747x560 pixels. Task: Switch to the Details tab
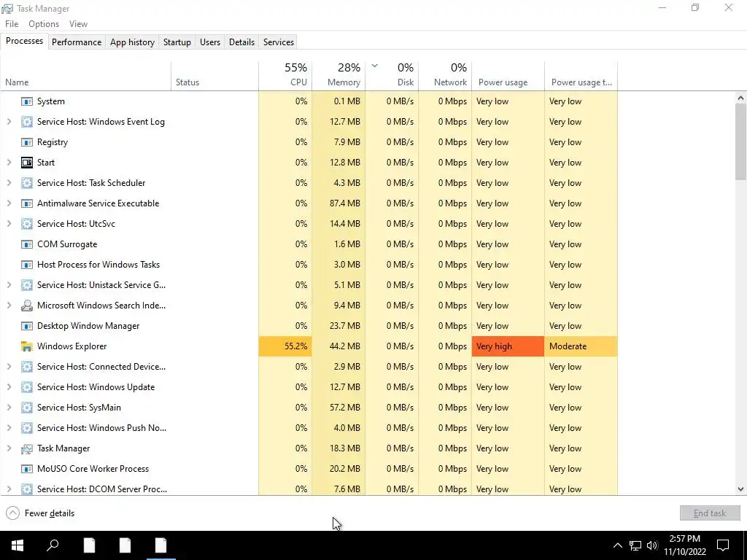241,42
